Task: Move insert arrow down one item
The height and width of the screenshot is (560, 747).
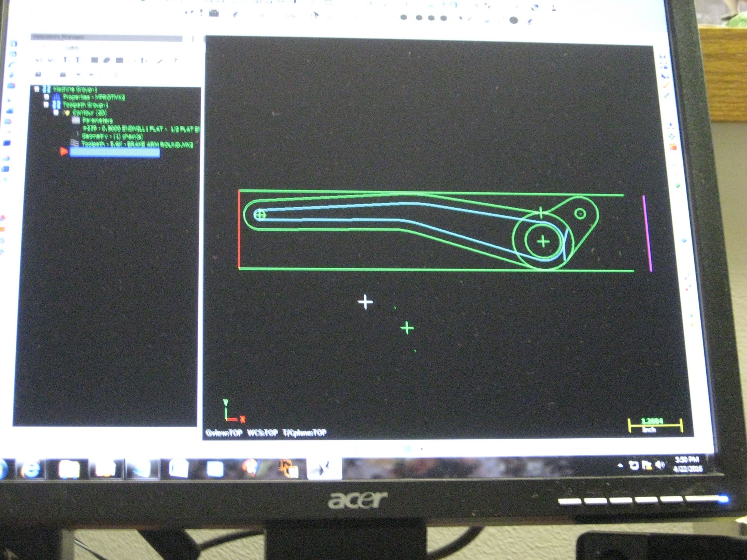Action: [x=78, y=74]
